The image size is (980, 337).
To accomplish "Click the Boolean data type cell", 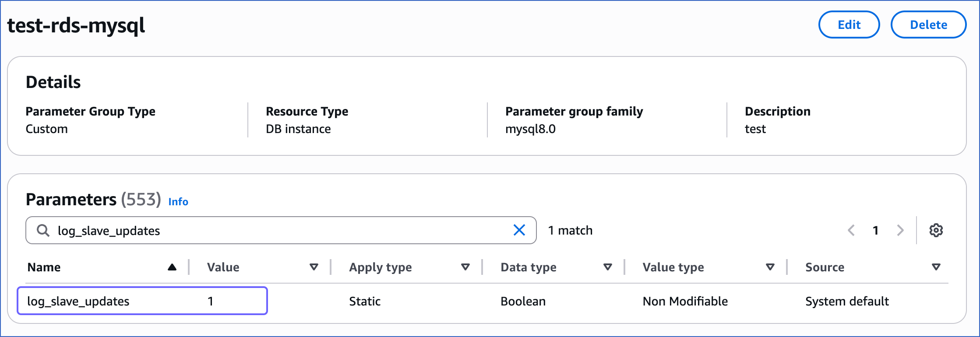I will tap(523, 301).
